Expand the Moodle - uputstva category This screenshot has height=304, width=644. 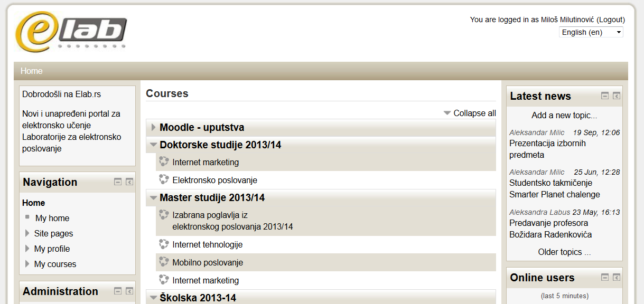click(154, 127)
